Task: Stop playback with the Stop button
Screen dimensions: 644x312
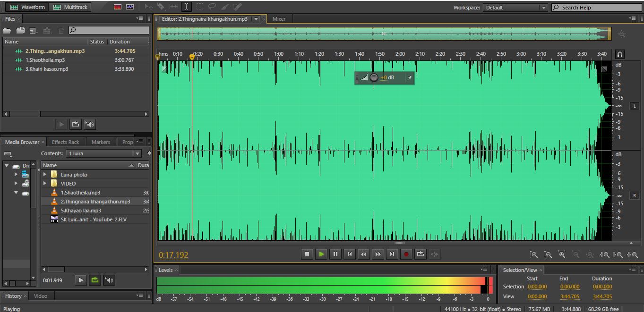Action: (x=307, y=254)
